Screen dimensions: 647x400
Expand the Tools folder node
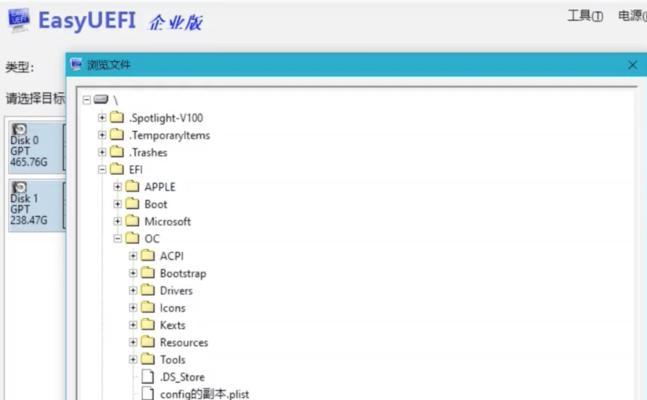coord(133,360)
